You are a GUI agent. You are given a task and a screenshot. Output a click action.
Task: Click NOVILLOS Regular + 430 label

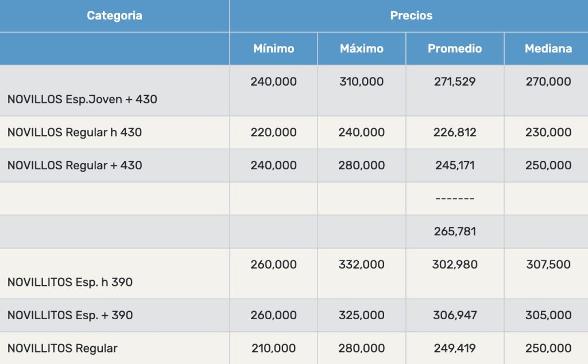point(75,165)
